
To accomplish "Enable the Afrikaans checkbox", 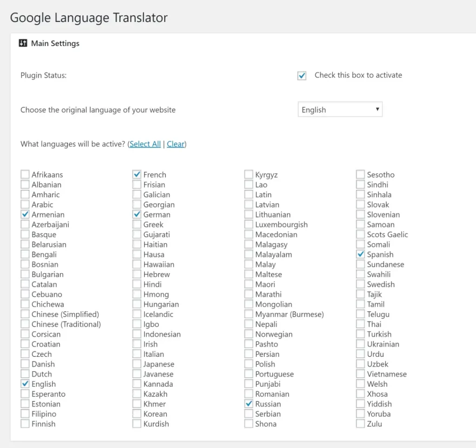I will tap(25, 174).
